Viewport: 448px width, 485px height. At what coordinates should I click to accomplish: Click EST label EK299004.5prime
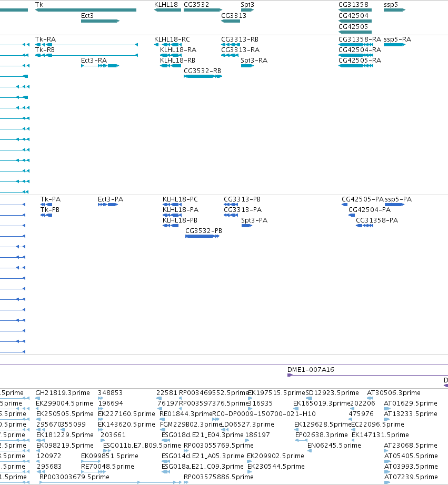(x=64, y=403)
